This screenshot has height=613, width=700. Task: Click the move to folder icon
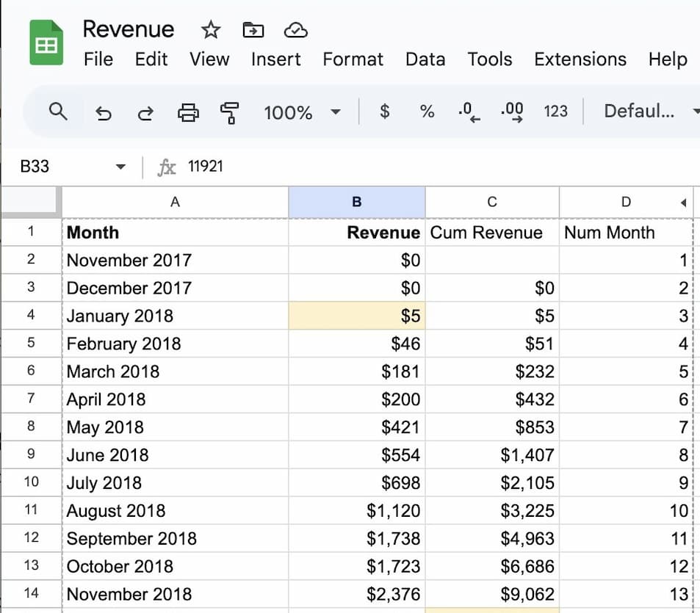253,30
